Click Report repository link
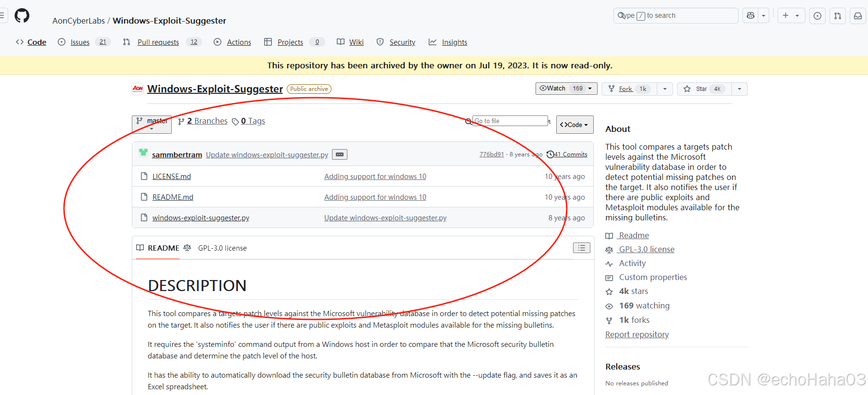The height and width of the screenshot is (395, 868). click(x=637, y=334)
